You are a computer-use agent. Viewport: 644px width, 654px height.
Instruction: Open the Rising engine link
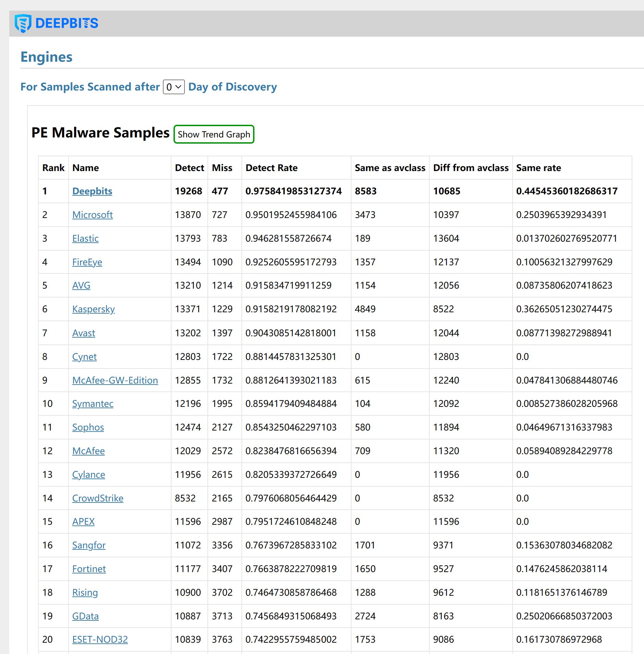(85, 593)
